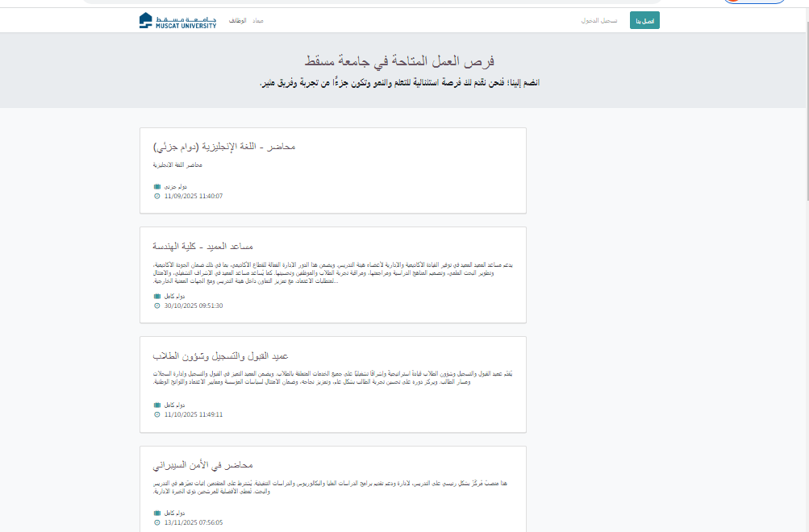This screenshot has width=809, height=532.
Task: Open the الوظائف (Jobs) menu item
Action: (x=238, y=19)
